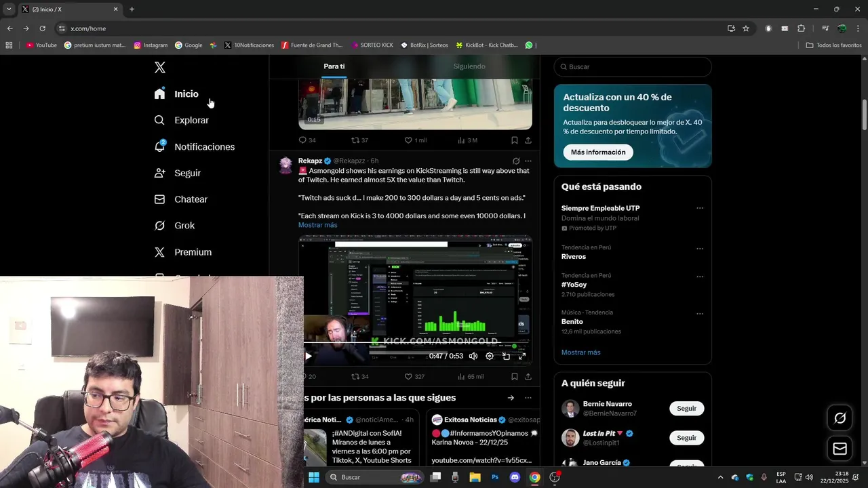Image resolution: width=868 pixels, height=488 pixels.
Task: Open the #YoSoy trending topic
Action: pos(574,285)
